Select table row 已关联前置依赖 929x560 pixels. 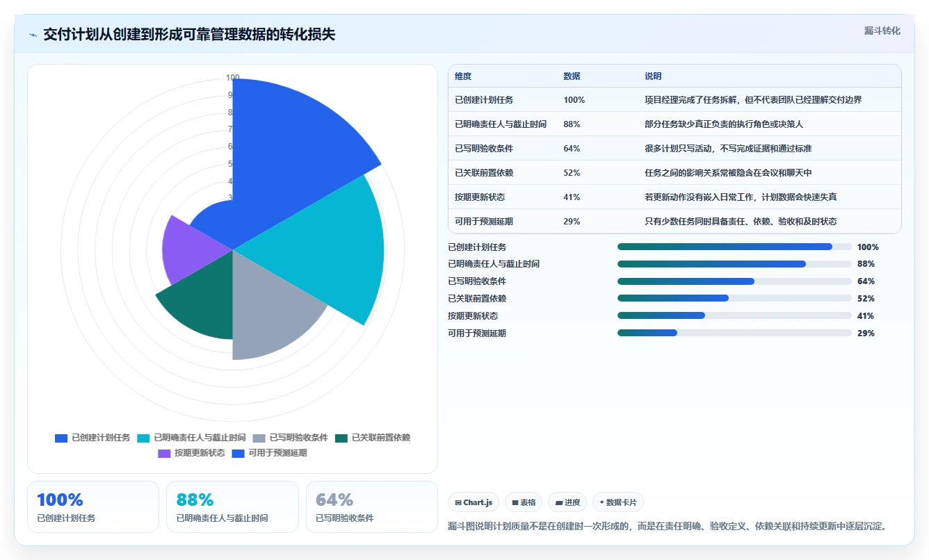tap(674, 172)
